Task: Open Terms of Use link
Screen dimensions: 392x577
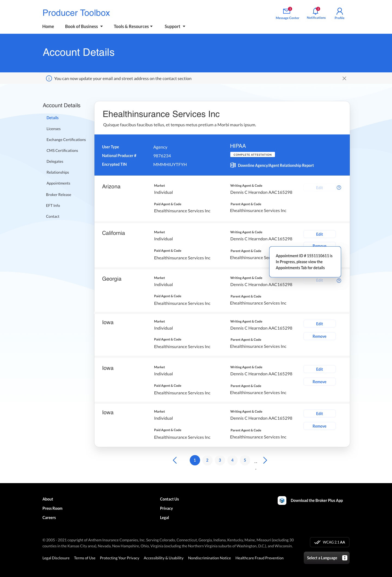Action: (85, 558)
